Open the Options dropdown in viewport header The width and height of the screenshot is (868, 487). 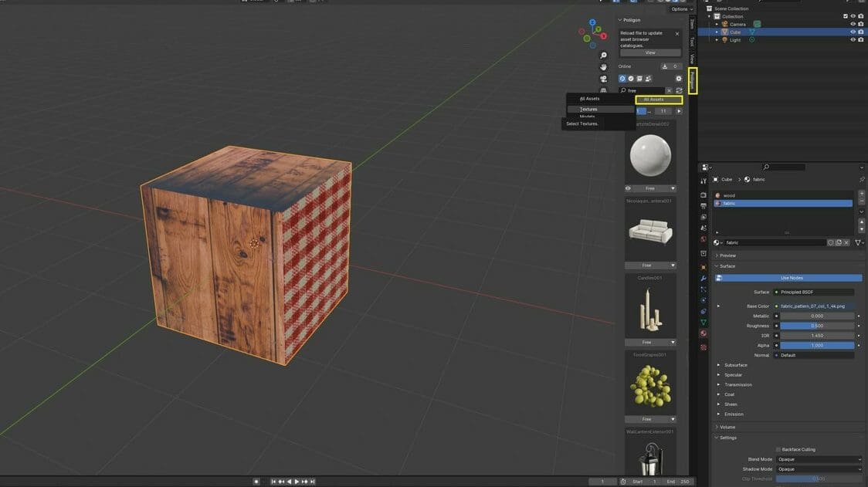click(681, 8)
